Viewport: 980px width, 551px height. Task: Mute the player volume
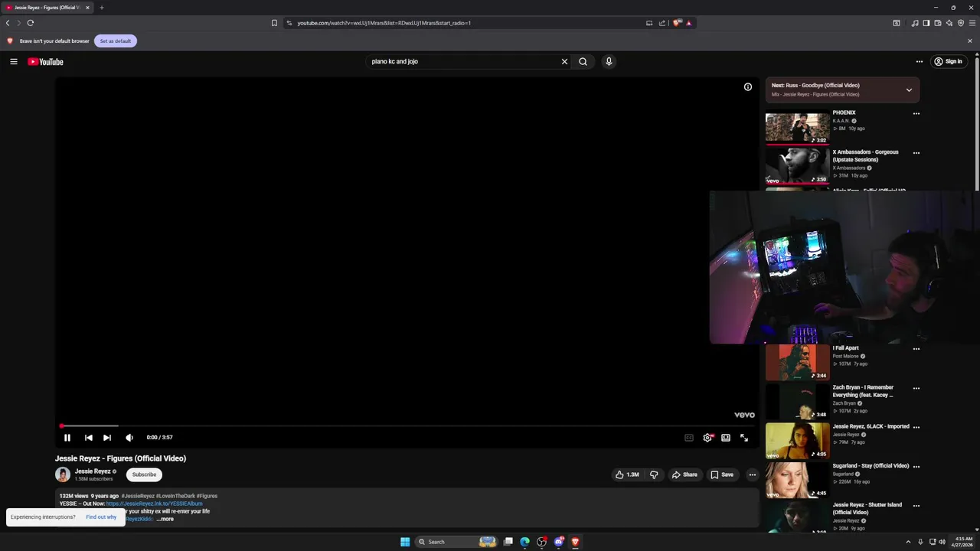[129, 438]
